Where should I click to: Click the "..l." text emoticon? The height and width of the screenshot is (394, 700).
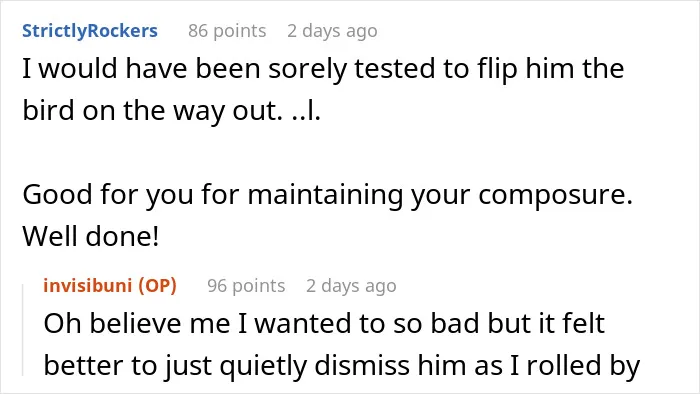click(306, 111)
